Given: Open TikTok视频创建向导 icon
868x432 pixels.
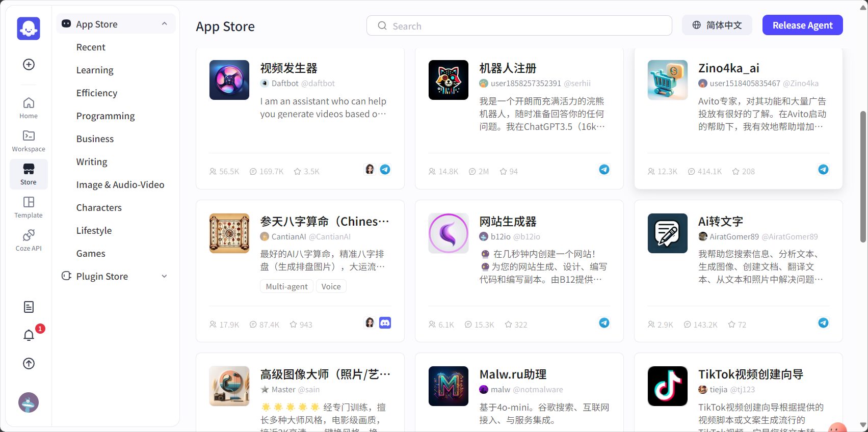Looking at the screenshot, I should pyautogui.click(x=668, y=386).
